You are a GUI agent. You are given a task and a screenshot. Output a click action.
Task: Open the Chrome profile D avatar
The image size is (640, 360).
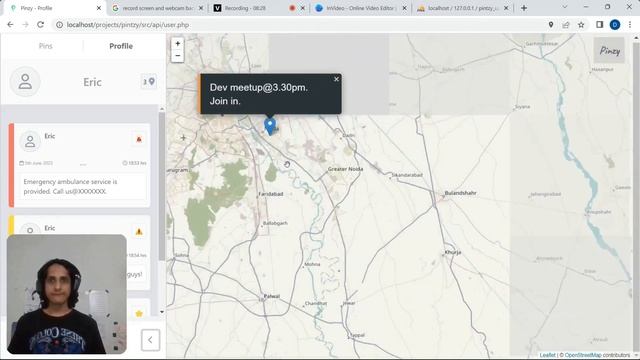click(615, 25)
